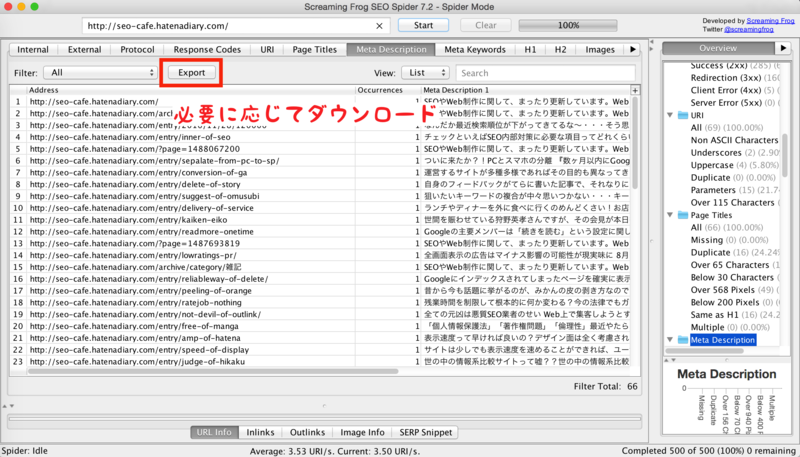Viewport: 800px width, 457px height.
Task: Click the URI folder icon in Overview
Action: click(x=683, y=115)
